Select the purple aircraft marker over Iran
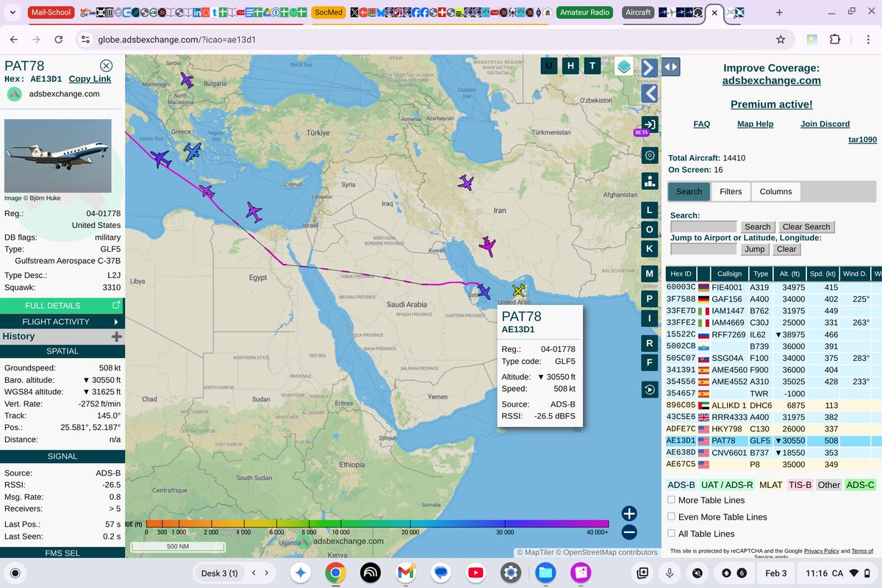Screen dimensions: 882x588 466,182
